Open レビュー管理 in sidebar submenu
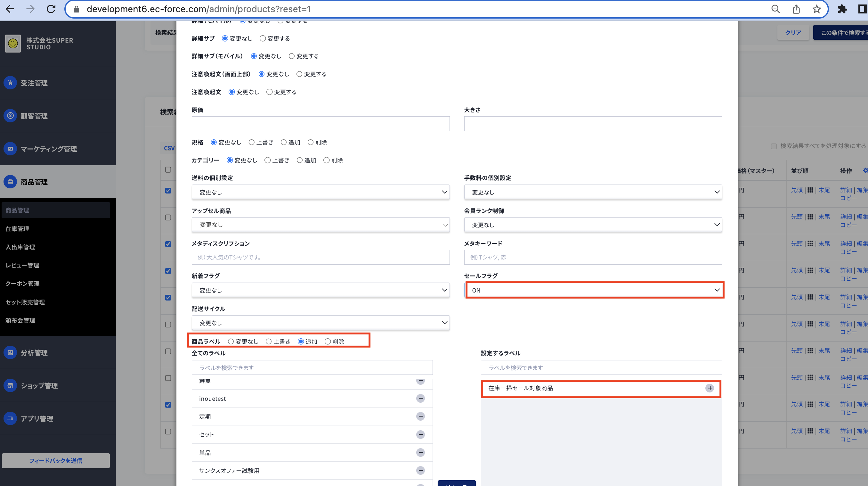Viewport: 868px width, 486px height. tap(22, 265)
